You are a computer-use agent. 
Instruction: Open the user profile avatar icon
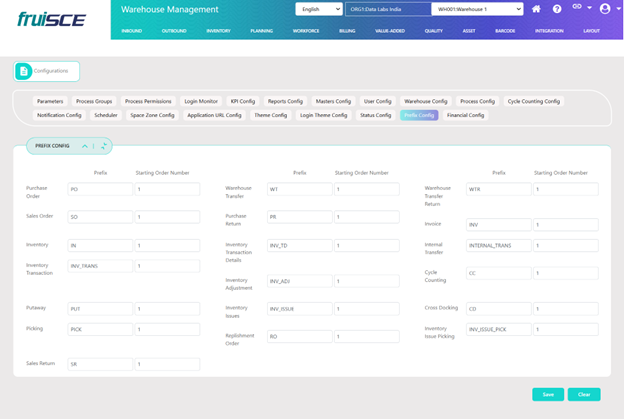603,9
